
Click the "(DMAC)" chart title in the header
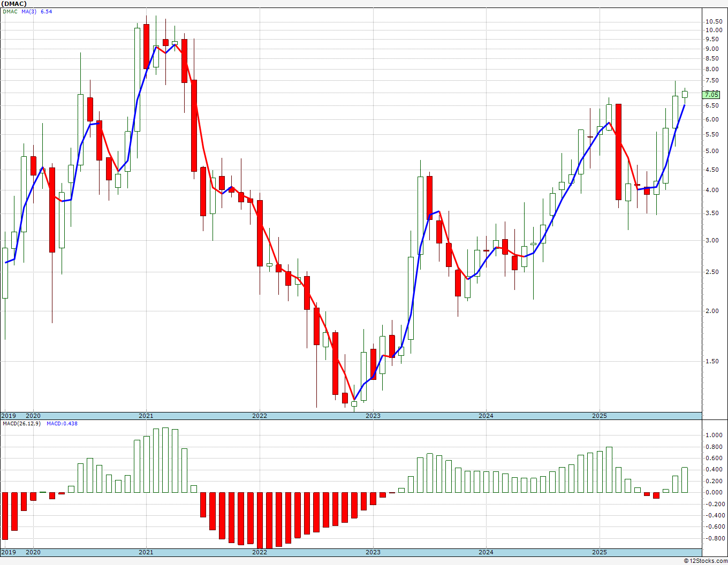coord(13,4)
